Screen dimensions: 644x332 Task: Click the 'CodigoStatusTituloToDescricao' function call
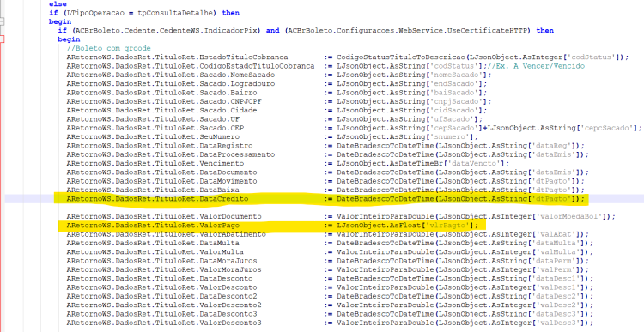[401, 57]
